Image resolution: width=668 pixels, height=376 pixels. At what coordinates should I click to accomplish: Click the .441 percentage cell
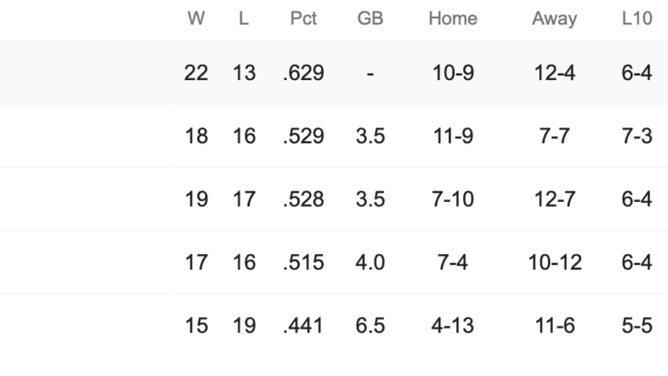[303, 326]
